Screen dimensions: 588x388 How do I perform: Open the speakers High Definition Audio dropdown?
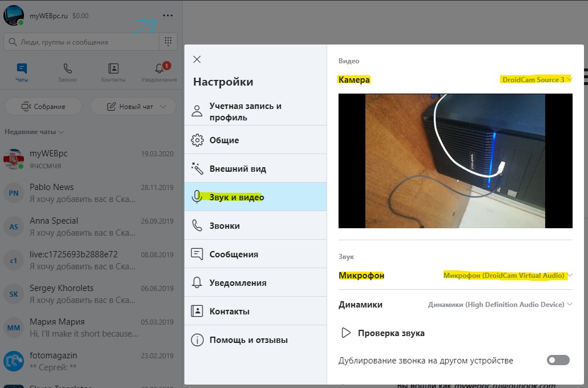click(x=500, y=305)
